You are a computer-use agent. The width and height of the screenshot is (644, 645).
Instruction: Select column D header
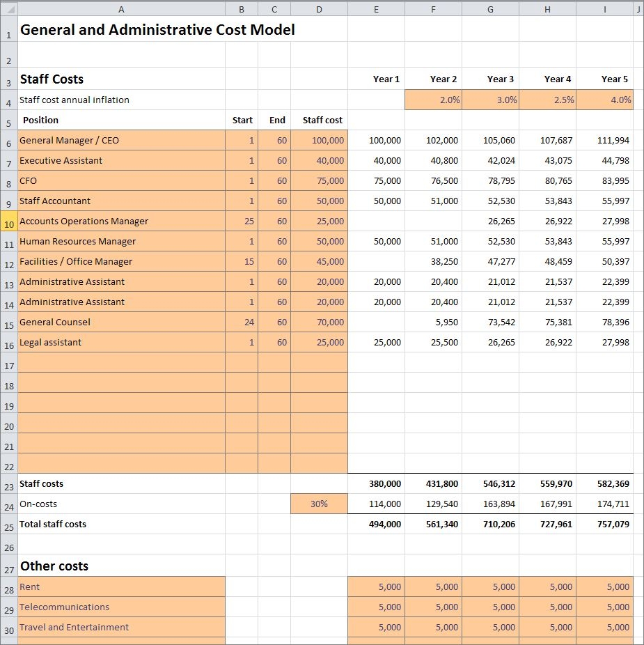[x=319, y=9]
